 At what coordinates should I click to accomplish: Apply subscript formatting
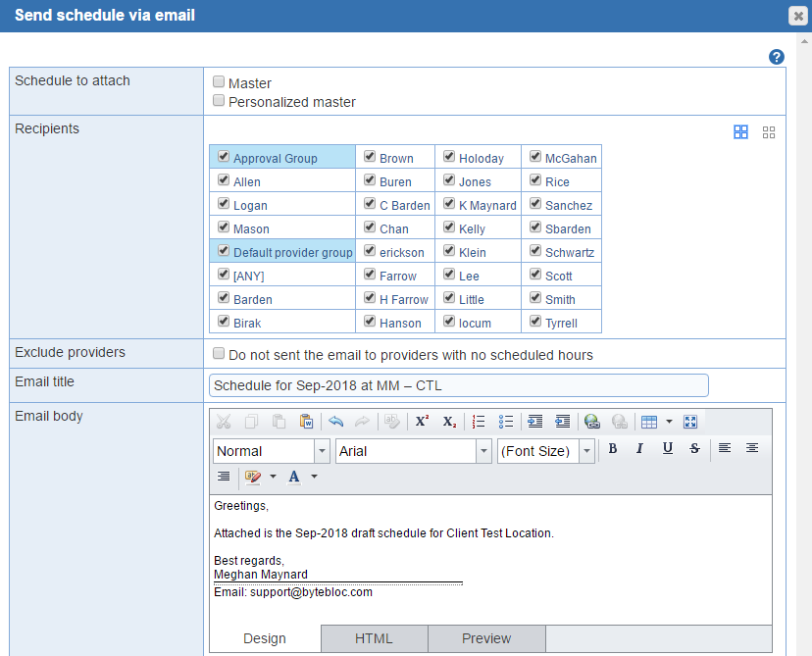tap(449, 422)
